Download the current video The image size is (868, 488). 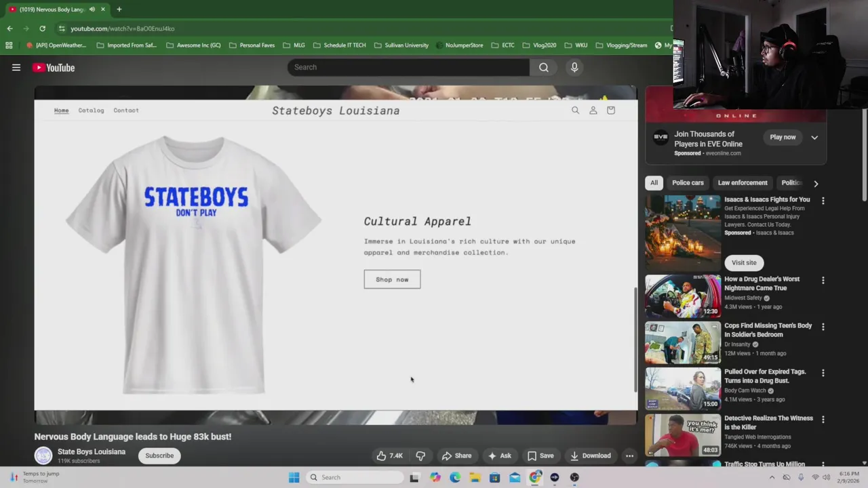click(590, 455)
